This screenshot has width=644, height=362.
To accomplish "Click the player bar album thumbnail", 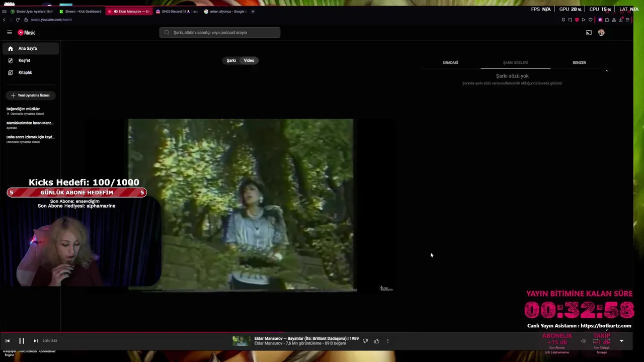I will 241,341.
